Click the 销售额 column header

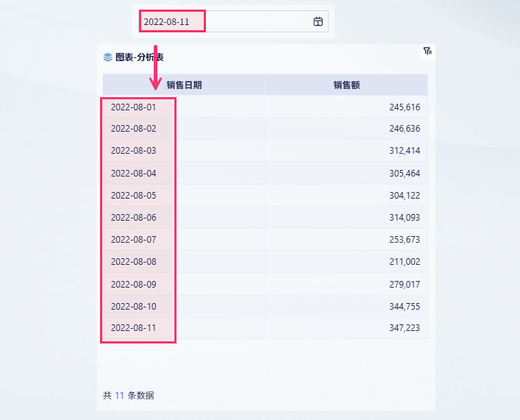point(346,85)
